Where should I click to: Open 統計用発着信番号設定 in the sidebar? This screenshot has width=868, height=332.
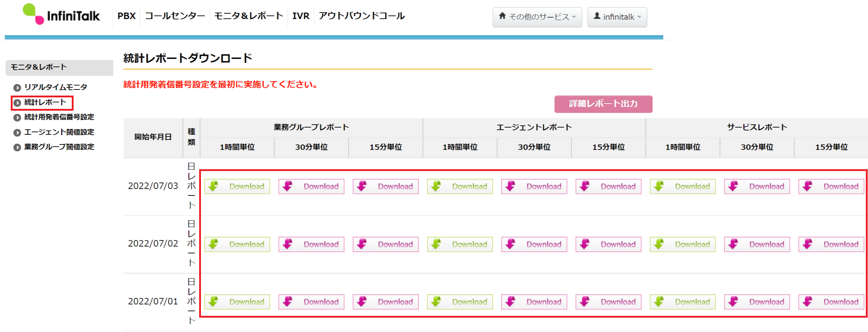pos(59,117)
